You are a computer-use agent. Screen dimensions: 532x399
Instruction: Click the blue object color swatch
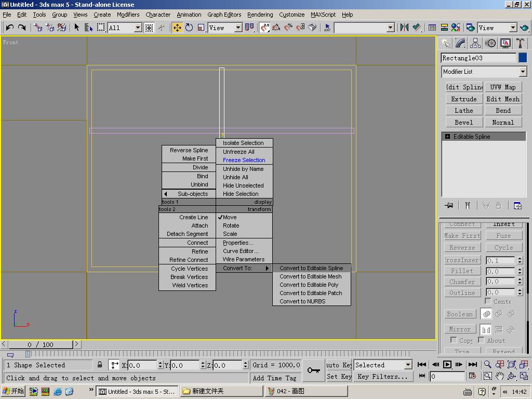point(523,58)
